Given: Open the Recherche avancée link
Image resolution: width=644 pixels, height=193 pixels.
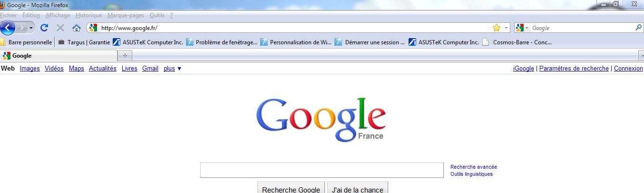Looking at the screenshot, I should click(x=473, y=167).
